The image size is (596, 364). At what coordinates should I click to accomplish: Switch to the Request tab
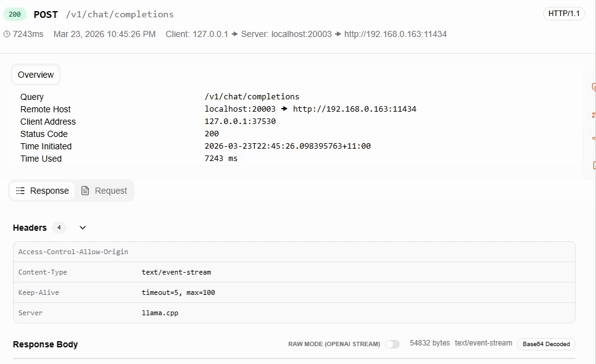click(104, 191)
